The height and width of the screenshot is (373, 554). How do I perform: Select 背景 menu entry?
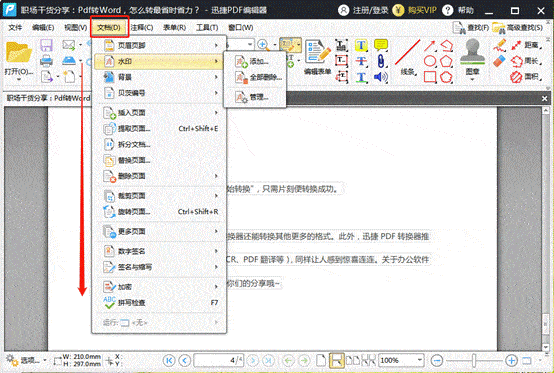click(x=160, y=77)
